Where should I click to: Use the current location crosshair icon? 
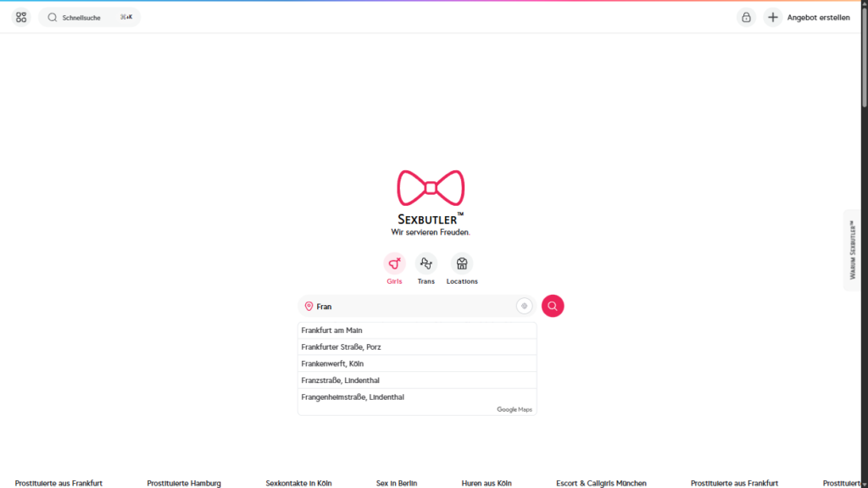525,307
